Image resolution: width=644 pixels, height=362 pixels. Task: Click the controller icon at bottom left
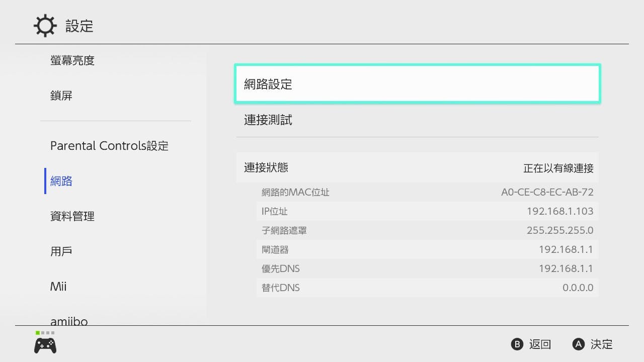45,345
